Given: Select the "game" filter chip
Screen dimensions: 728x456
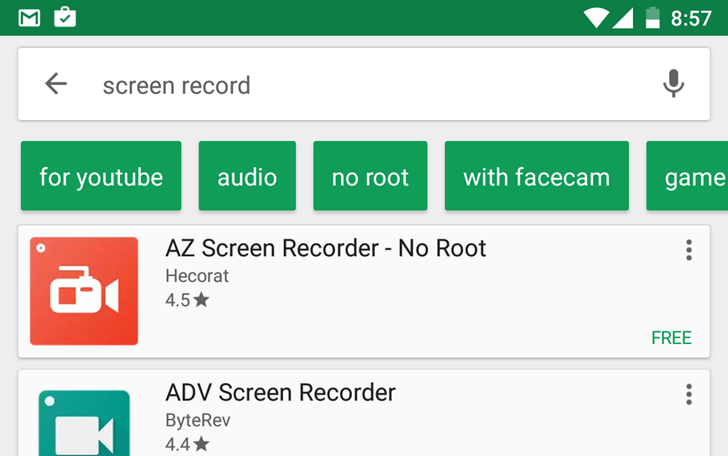Looking at the screenshot, I should 688,176.
